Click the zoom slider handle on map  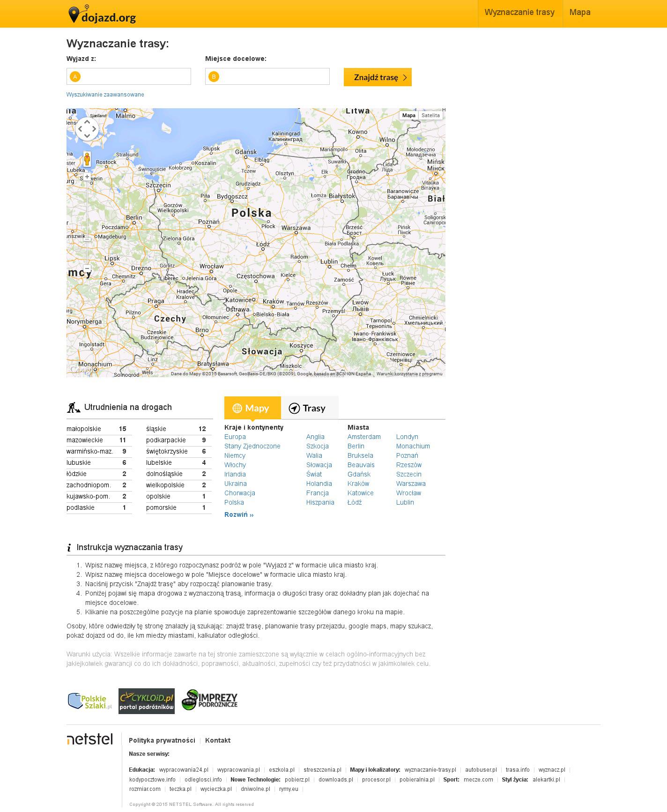87,239
